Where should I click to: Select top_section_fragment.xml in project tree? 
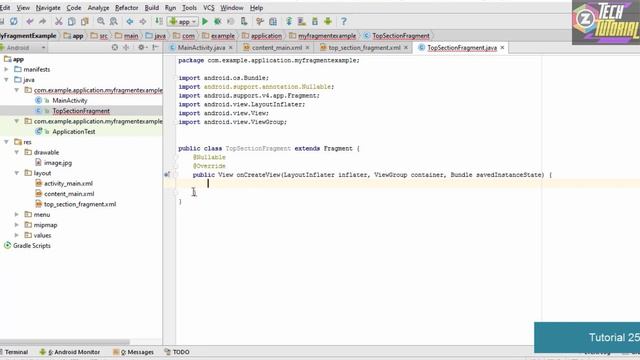pos(80,204)
